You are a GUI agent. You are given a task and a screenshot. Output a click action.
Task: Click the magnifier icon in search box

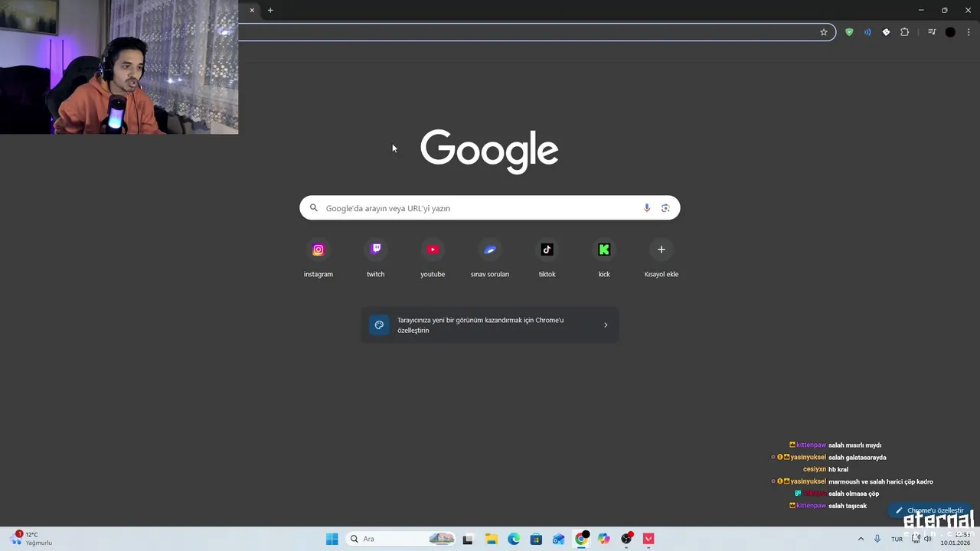pyautogui.click(x=314, y=208)
